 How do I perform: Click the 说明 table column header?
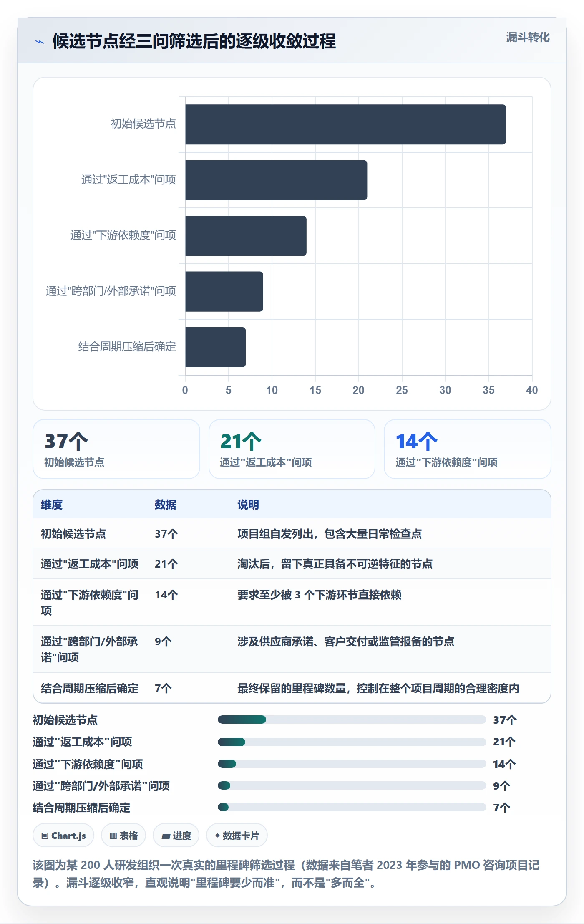(x=248, y=505)
